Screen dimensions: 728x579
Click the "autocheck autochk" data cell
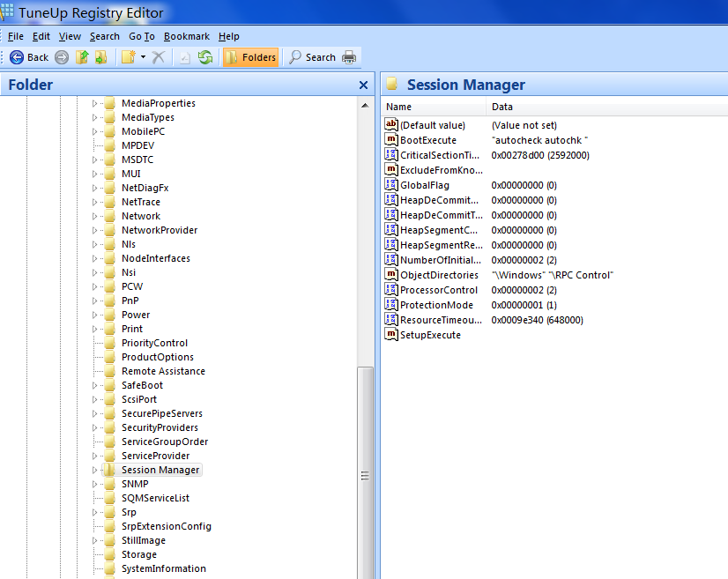coord(539,140)
